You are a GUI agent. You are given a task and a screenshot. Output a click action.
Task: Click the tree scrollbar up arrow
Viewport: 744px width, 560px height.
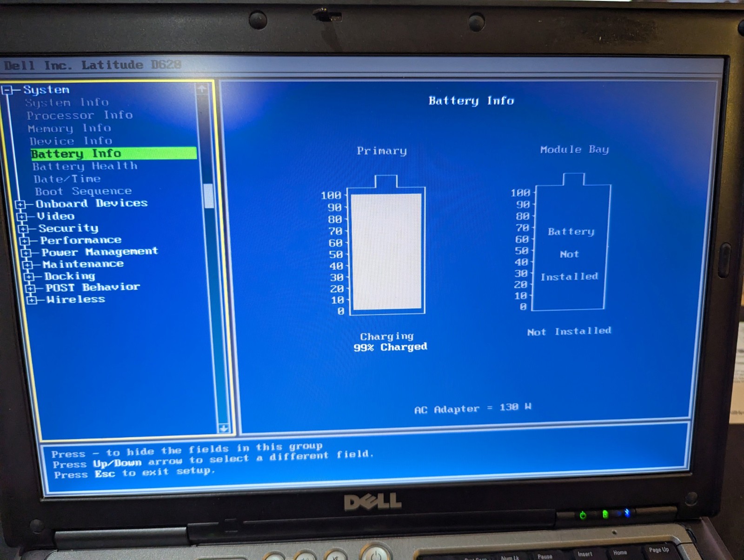click(202, 88)
